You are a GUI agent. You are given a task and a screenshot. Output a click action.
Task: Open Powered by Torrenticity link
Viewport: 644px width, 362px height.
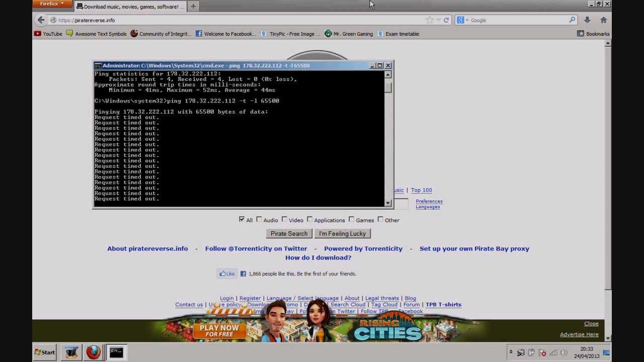point(363,248)
